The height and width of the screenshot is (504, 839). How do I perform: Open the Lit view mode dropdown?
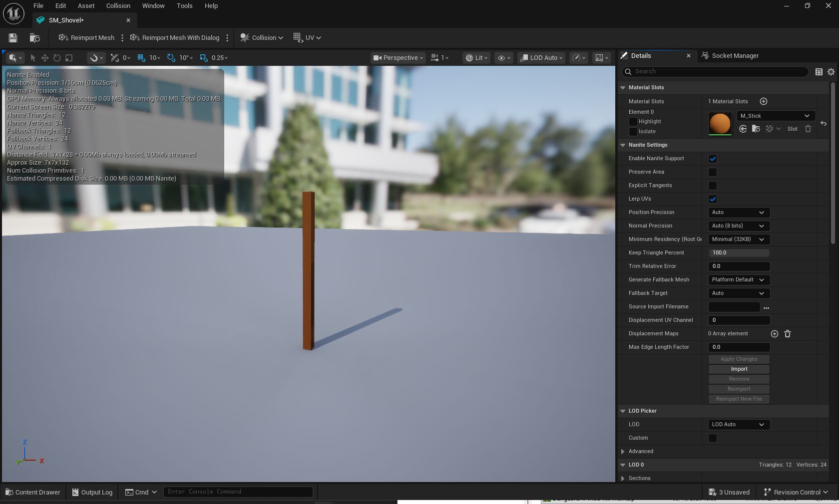(476, 58)
